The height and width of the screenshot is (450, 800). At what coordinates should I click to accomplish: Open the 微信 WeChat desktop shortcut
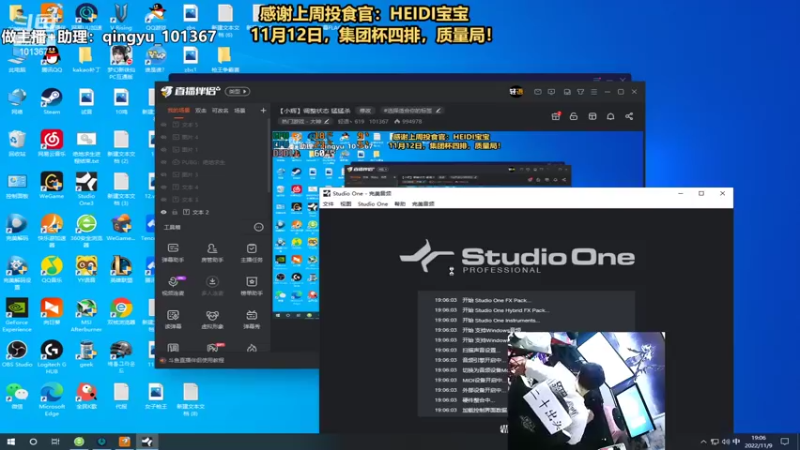pos(17,395)
